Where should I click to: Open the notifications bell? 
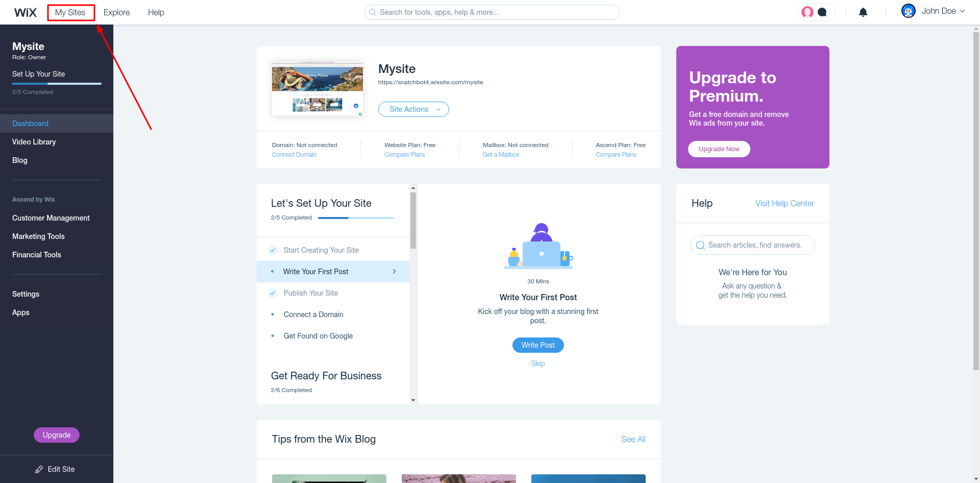[863, 12]
